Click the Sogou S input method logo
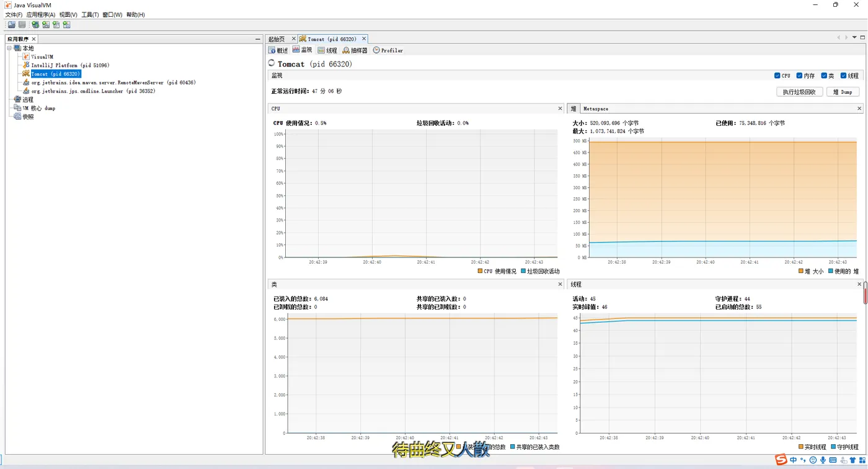868x469 pixels. 781,460
